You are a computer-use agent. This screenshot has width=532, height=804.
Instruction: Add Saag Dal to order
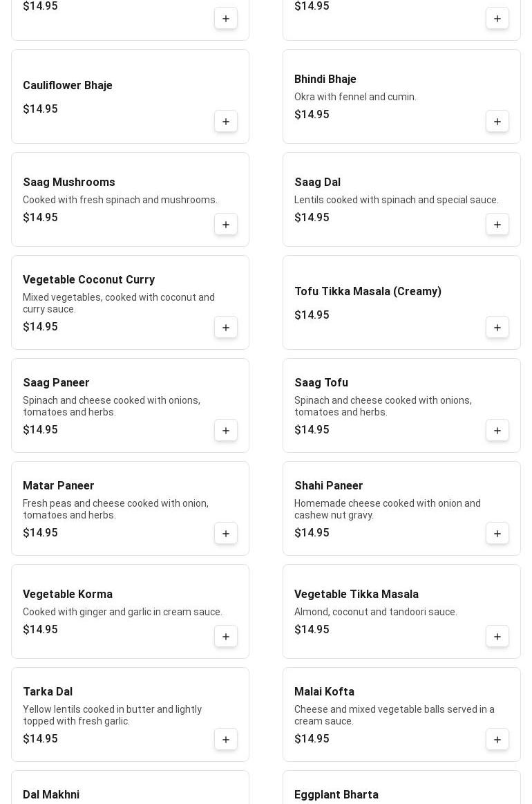coord(497,225)
